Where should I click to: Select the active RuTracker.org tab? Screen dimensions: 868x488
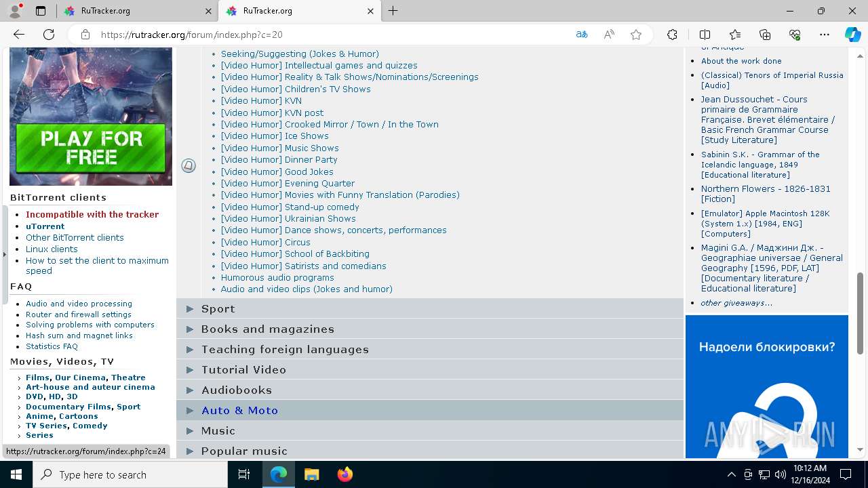(x=299, y=11)
